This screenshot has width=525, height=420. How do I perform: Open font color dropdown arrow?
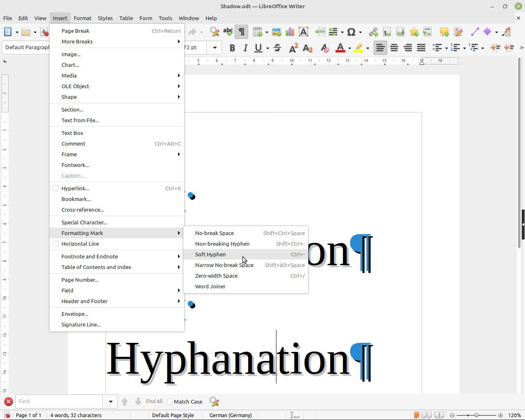pyautogui.click(x=349, y=48)
